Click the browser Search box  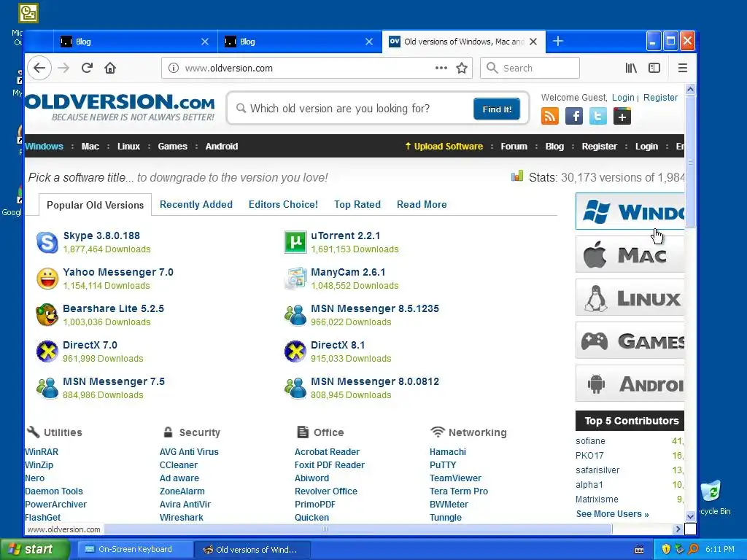coord(530,68)
